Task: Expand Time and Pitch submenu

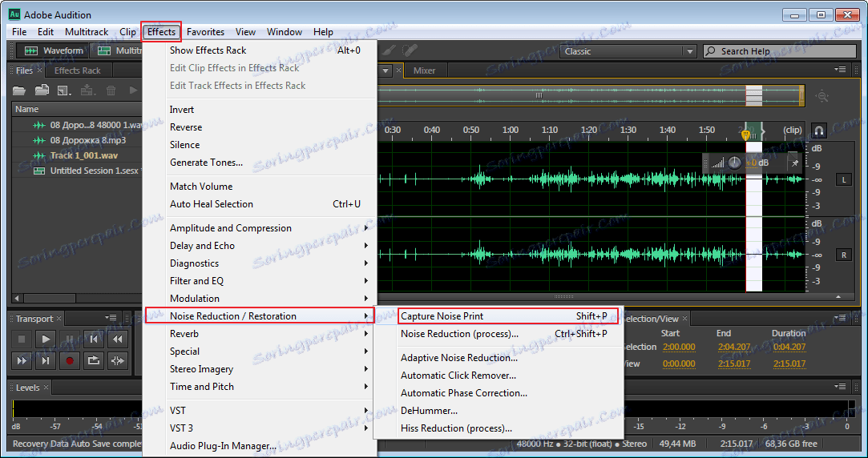Action: tap(260, 387)
